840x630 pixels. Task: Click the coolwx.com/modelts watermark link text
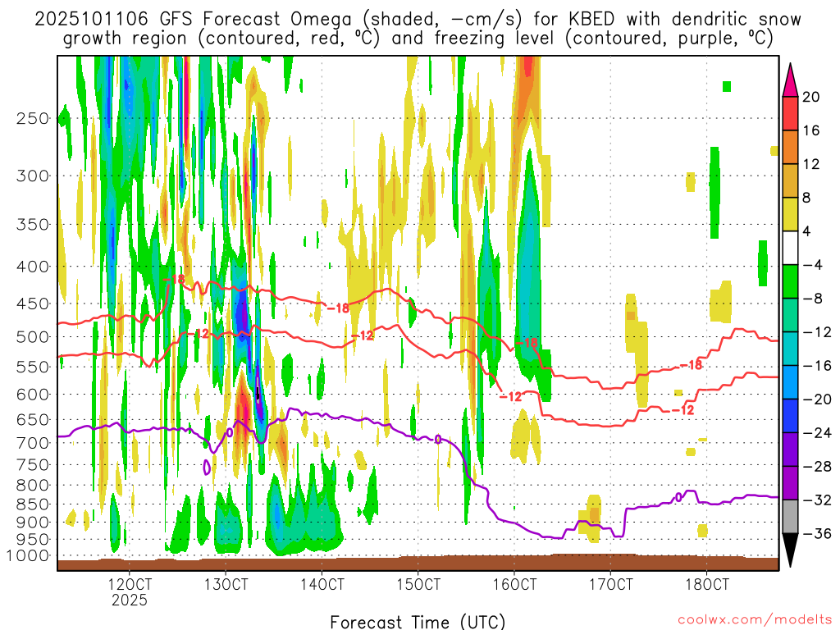pos(755,620)
